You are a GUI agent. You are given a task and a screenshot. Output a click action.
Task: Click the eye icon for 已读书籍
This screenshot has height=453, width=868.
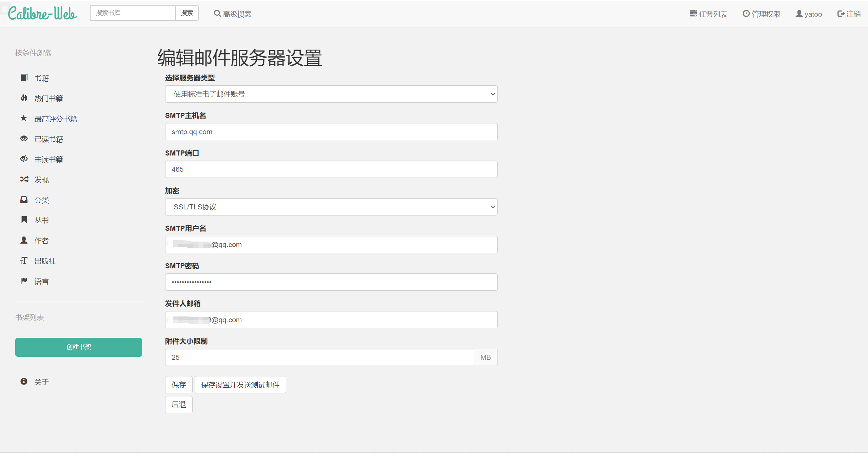point(24,139)
